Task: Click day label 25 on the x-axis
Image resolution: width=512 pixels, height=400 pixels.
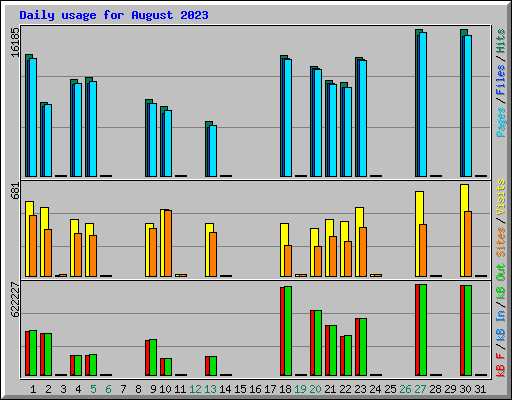Action: tap(390, 389)
